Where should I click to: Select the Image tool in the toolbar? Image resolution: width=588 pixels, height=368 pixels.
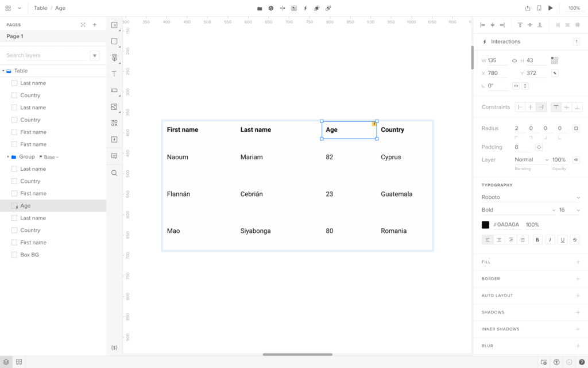[x=114, y=107]
